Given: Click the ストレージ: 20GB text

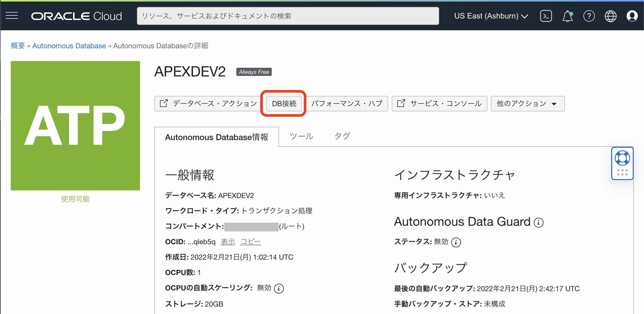Looking at the screenshot, I should [x=194, y=304].
